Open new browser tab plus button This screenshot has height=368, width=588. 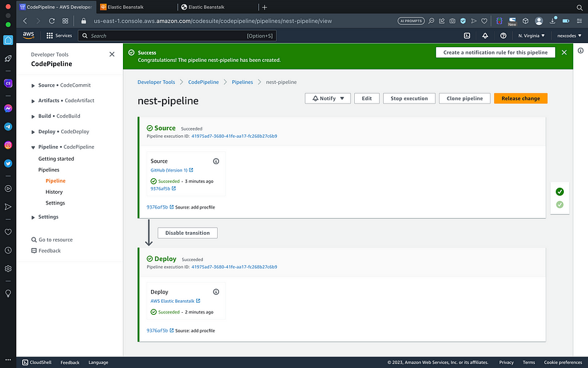[x=264, y=7]
